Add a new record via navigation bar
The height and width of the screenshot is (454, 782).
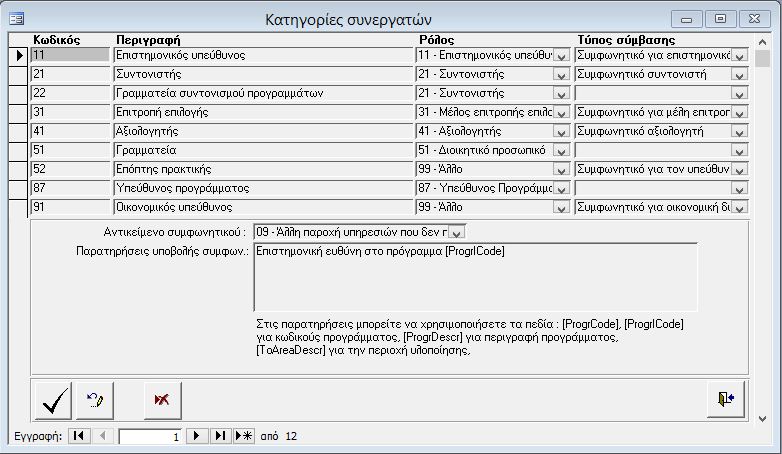click(x=243, y=437)
